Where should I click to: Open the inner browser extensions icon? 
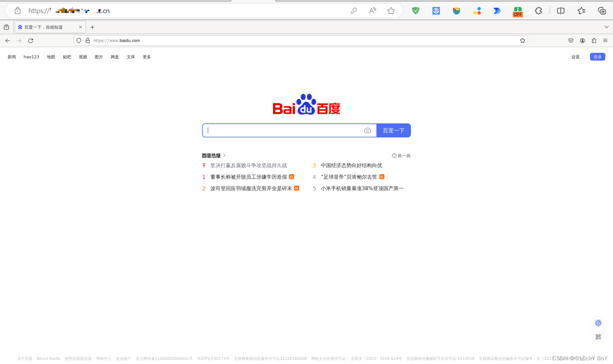pos(594,40)
